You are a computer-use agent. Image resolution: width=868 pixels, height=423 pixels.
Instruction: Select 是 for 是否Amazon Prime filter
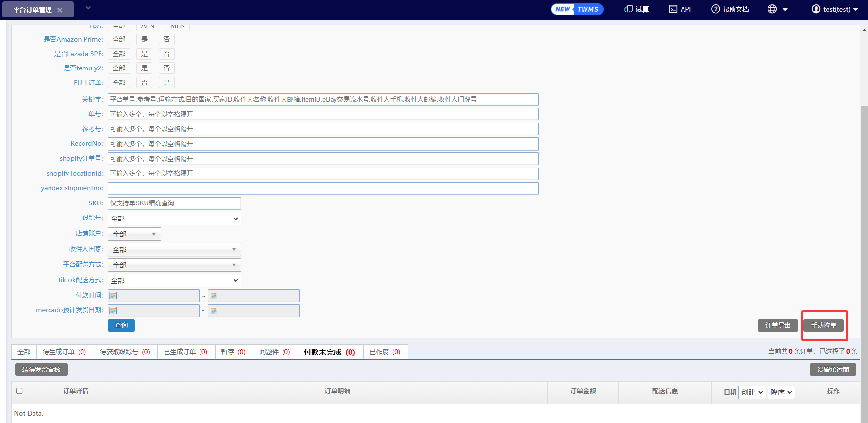tap(144, 39)
